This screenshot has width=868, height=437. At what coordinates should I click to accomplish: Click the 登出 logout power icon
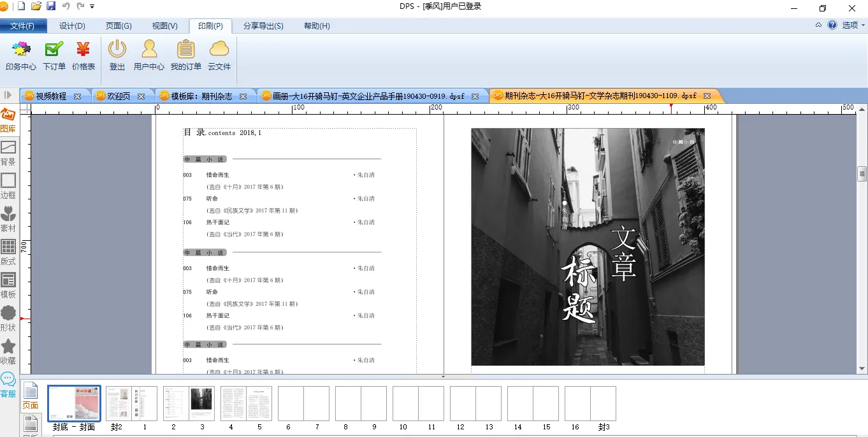(117, 55)
